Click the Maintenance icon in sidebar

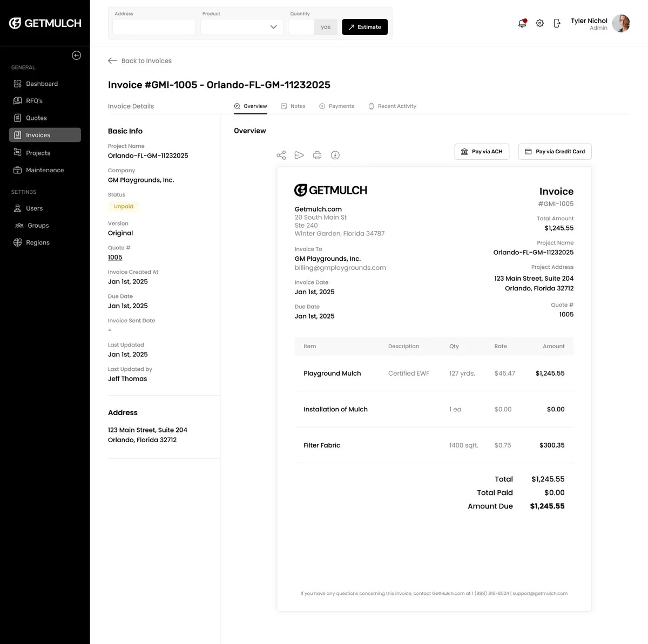click(x=18, y=170)
